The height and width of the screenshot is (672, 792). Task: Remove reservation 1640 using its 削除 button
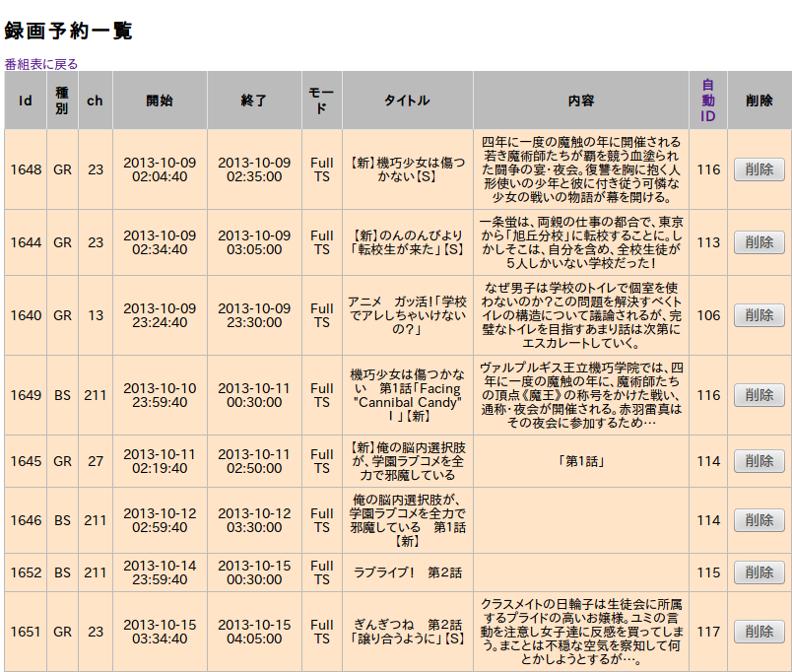click(759, 315)
